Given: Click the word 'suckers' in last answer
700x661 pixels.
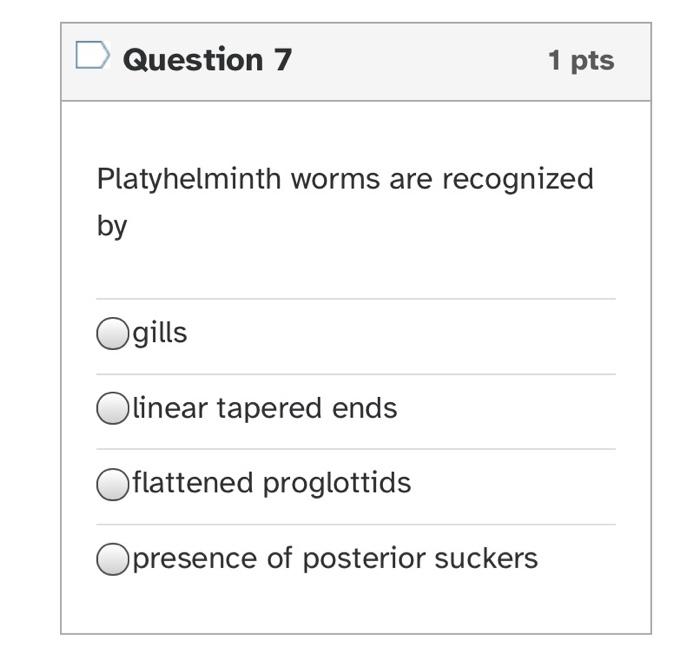Looking at the screenshot, I should point(486,558).
